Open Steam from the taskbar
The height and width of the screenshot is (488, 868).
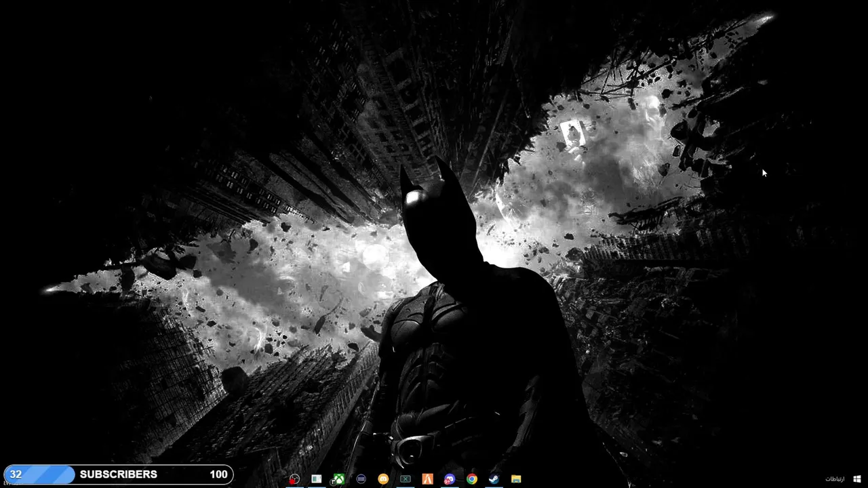pos(494,479)
